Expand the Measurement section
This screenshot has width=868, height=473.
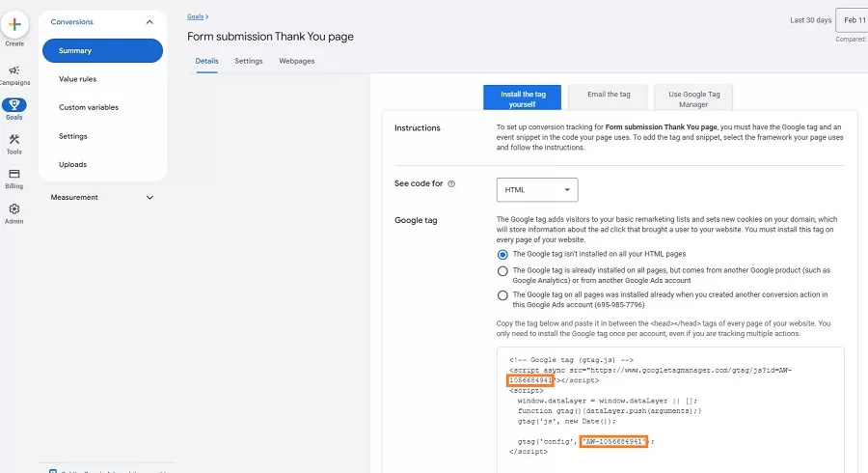click(149, 197)
